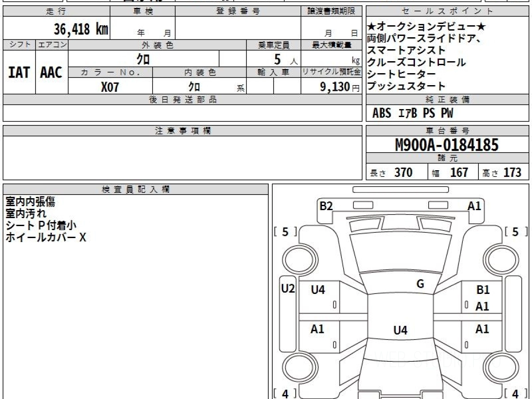
Task: Click the 両側パワースライドドア line
Action: (425, 39)
